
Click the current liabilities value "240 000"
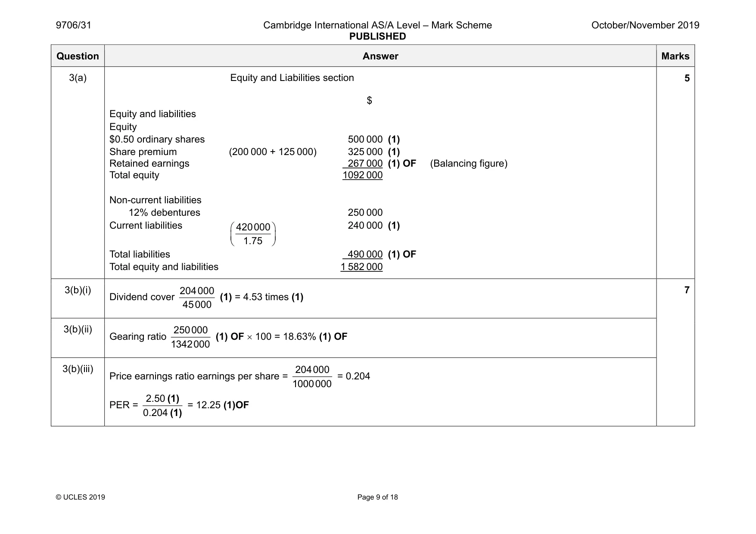pos(365,226)
